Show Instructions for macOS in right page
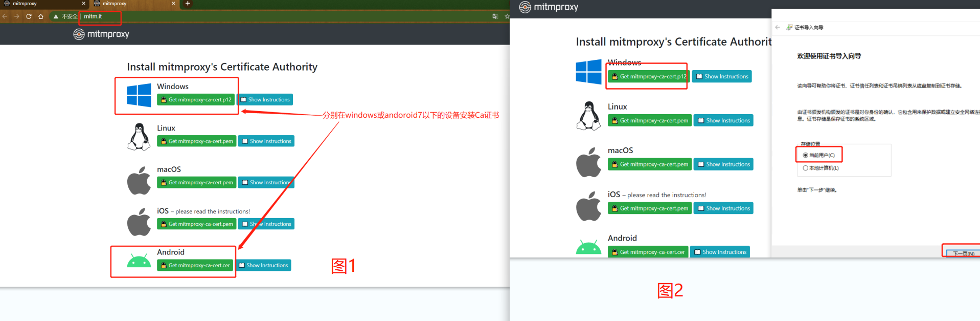980x321 pixels. (723, 164)
